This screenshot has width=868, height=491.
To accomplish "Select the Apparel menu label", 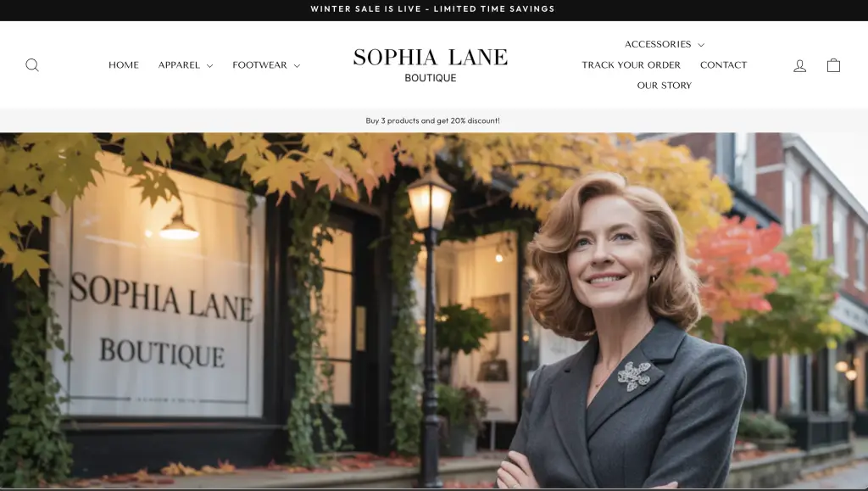I will coord(179,64).
